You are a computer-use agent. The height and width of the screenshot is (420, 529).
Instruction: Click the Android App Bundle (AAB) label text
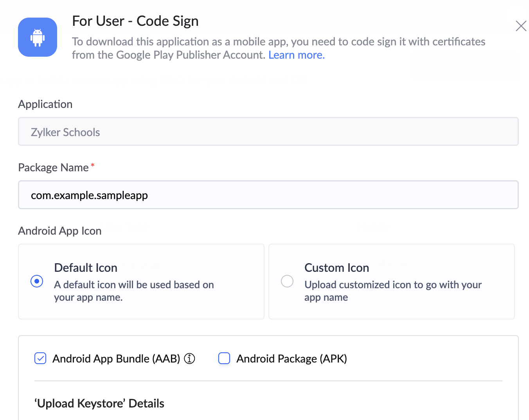116,359
